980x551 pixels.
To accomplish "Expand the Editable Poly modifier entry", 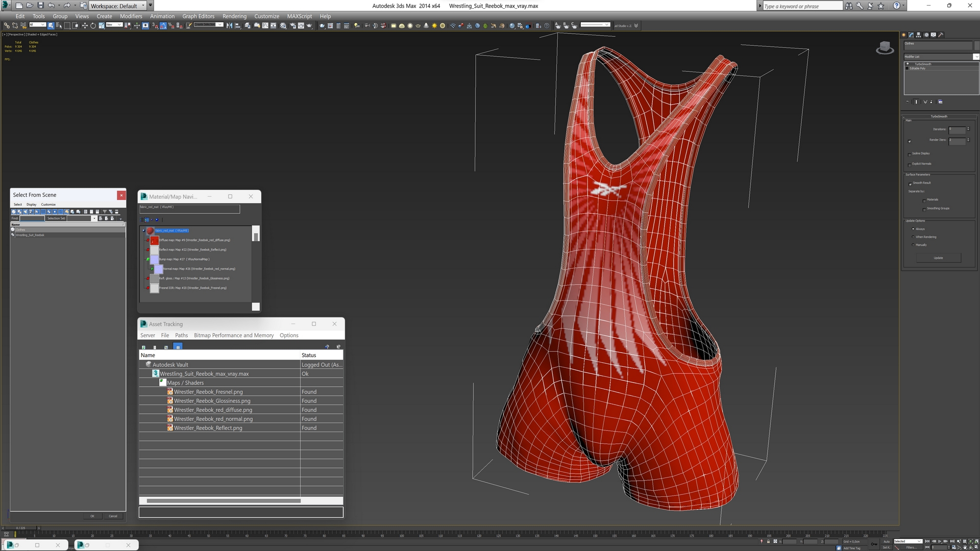I will pyautogui.click(x=907, y=68).
